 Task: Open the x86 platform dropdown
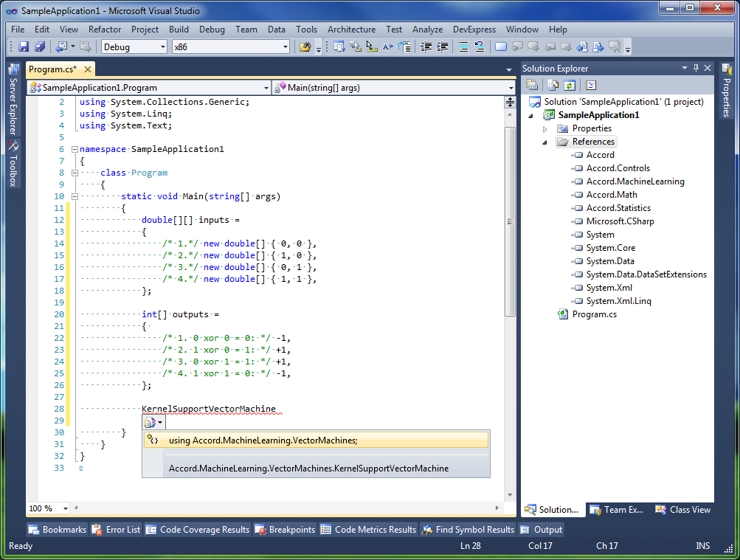pos(285,47)
